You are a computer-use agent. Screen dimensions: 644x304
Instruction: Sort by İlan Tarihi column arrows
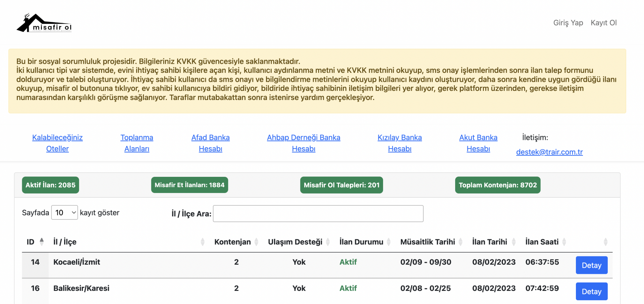(514, 242)
